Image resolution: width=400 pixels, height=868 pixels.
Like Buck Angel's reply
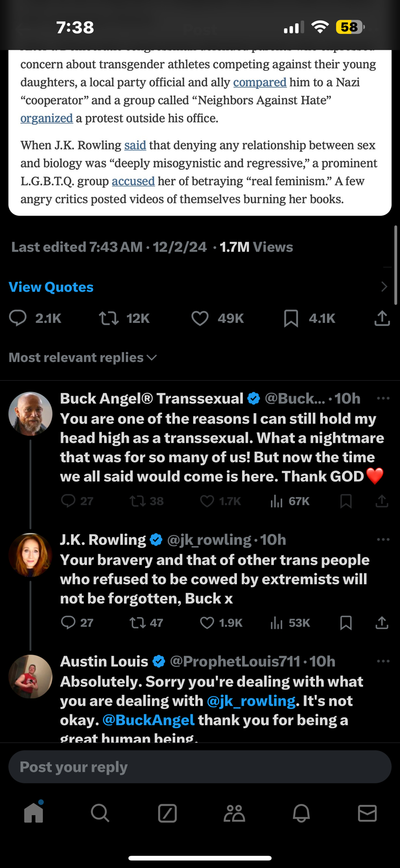click(207, 501)
